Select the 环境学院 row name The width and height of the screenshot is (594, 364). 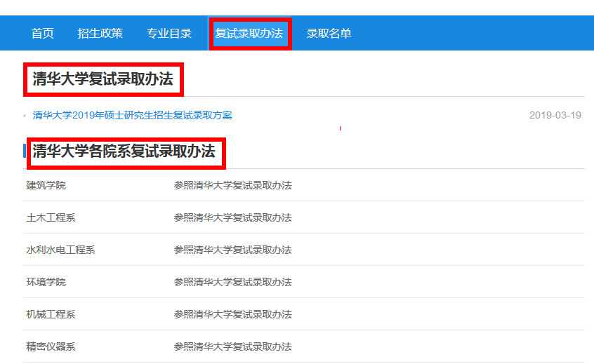click(46, 282)
